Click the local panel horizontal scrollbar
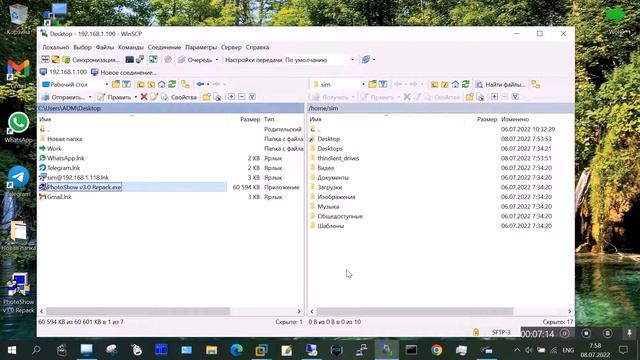The width and height of the screenshot is (640, 360). point(138,311)
